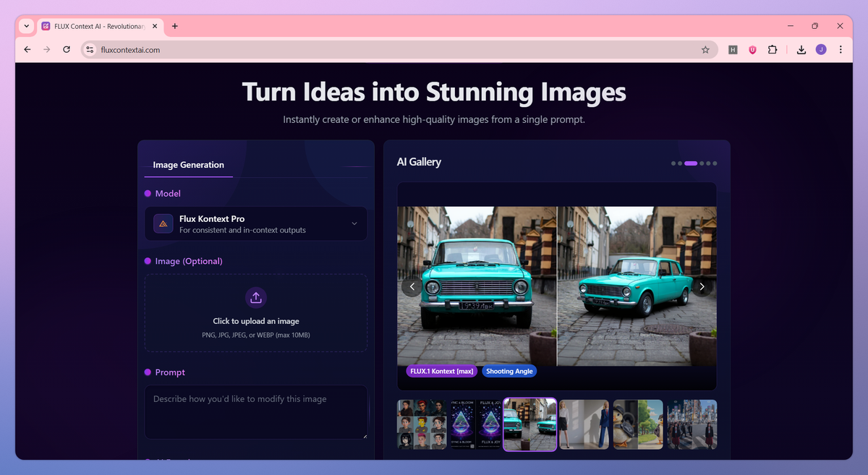868x475 pixels.
Task: Open the H extension icon
Action: [x=733, y=50]
